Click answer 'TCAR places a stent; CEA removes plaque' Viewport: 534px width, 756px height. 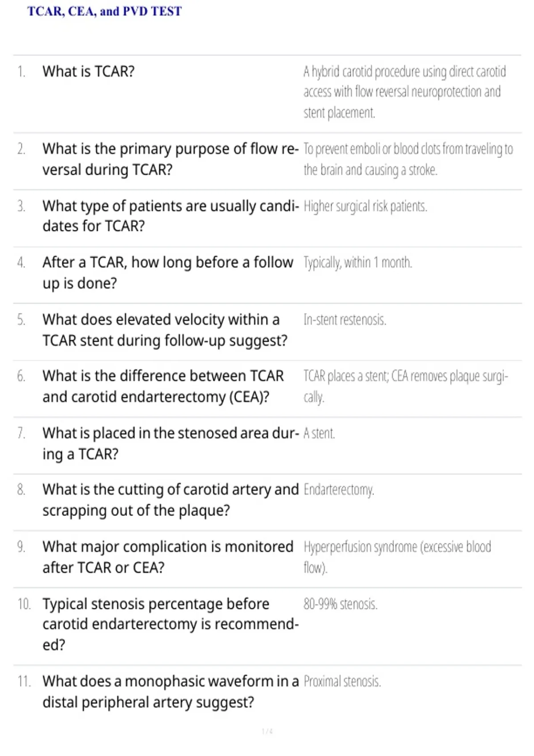(406, 386)
